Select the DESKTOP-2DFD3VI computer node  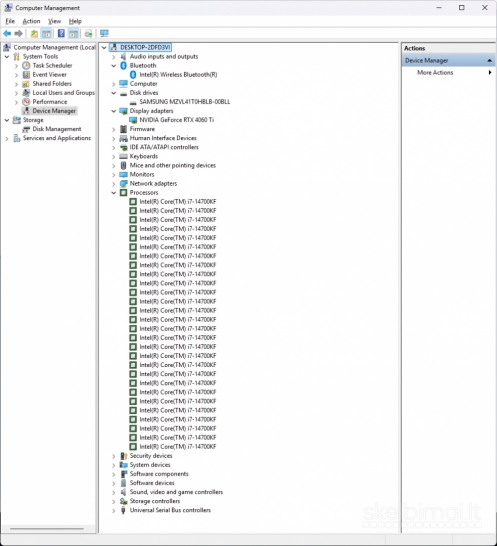click(145, 47)
